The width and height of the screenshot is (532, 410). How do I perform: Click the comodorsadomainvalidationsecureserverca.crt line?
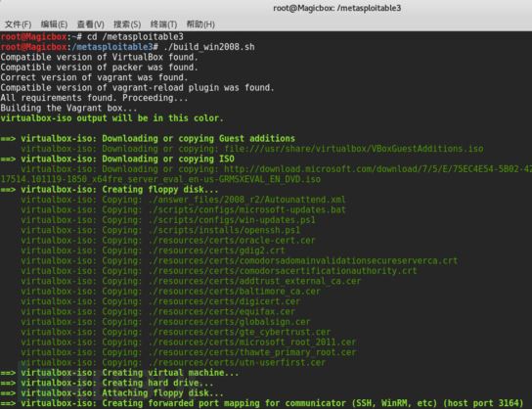[x=239, y=260]
